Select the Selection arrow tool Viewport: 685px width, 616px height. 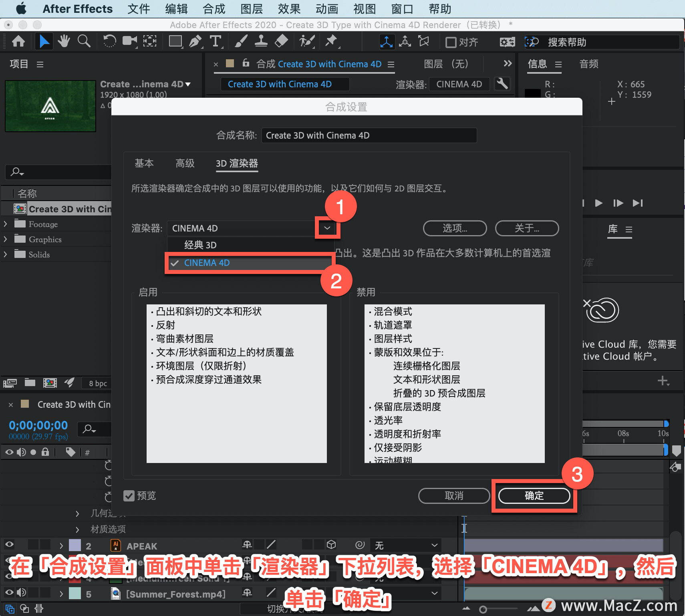coord(44,41)
